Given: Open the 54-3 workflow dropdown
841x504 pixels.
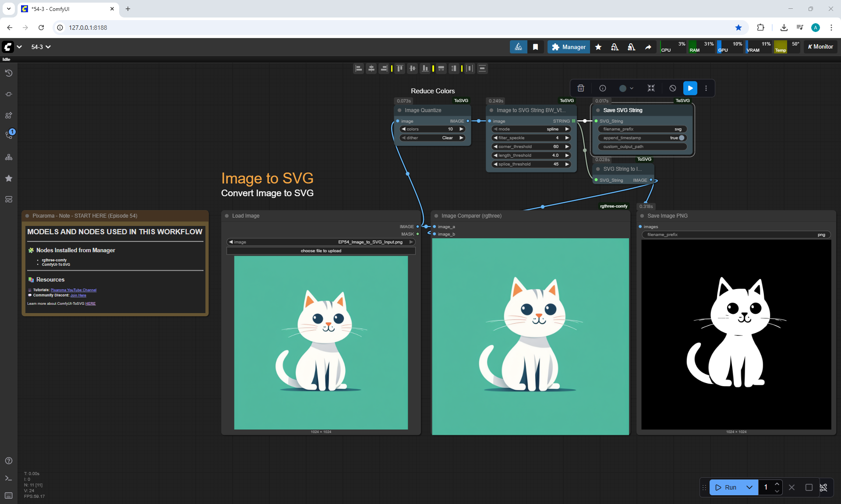Looking at the screenshot, I should pos(41,47).
